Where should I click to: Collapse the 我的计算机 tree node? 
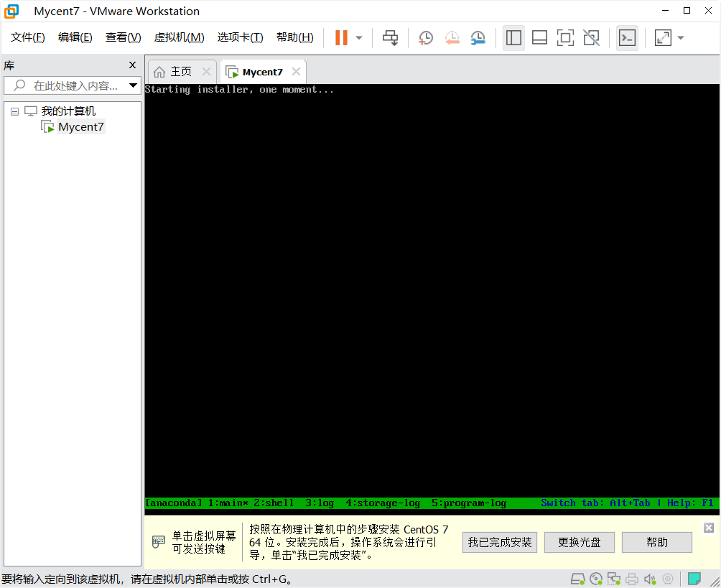coord(14,111)
